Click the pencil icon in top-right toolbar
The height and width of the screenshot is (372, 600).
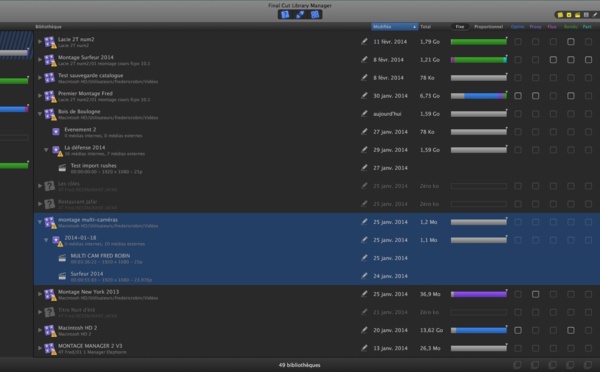coord(595,15)
